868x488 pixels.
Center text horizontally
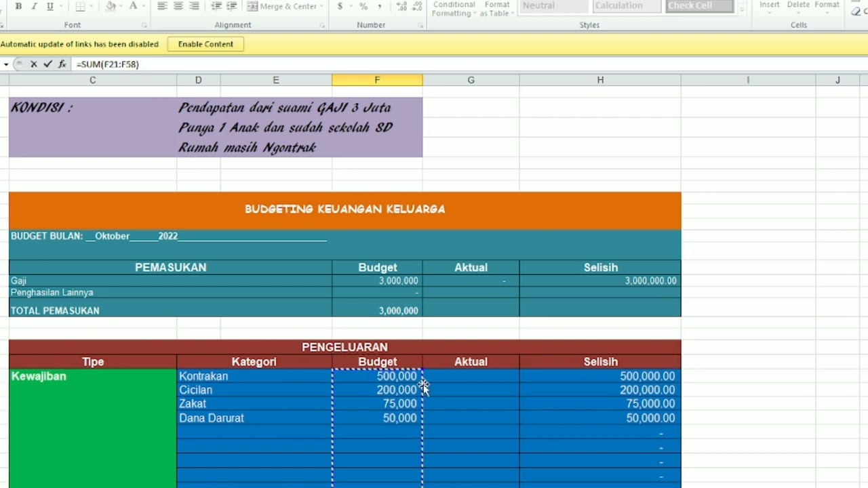[178, 6]
